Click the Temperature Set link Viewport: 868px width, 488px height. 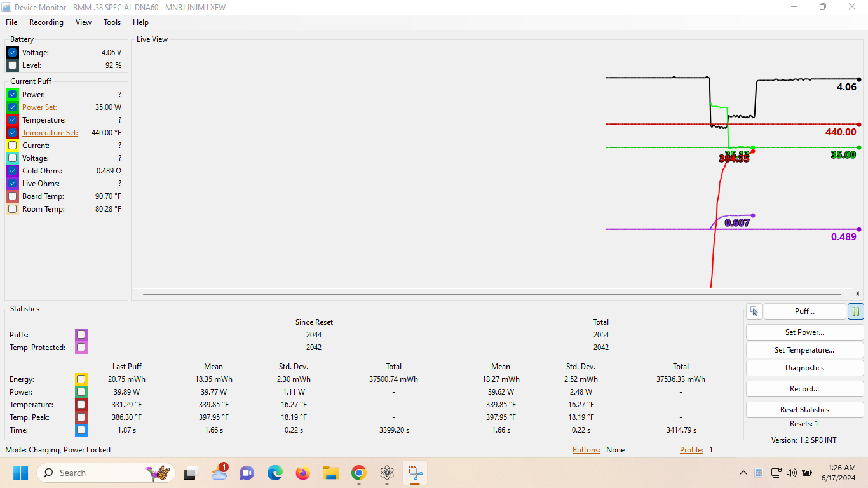(50, 133)
